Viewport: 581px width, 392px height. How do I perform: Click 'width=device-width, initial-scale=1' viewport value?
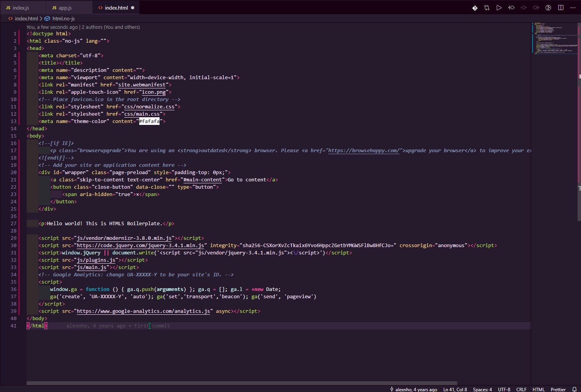click(x=183, y=77)
